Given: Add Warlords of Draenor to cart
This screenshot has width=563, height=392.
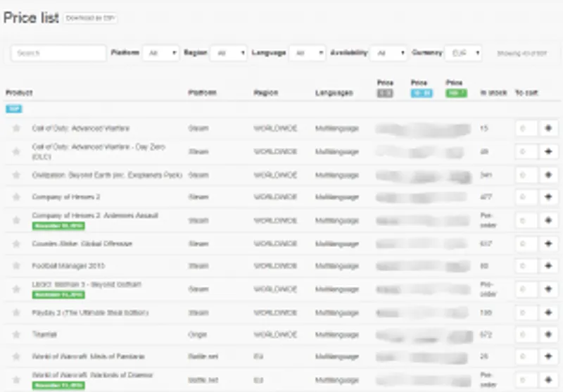Looking at the screenshot, I should tap(548, 380).
